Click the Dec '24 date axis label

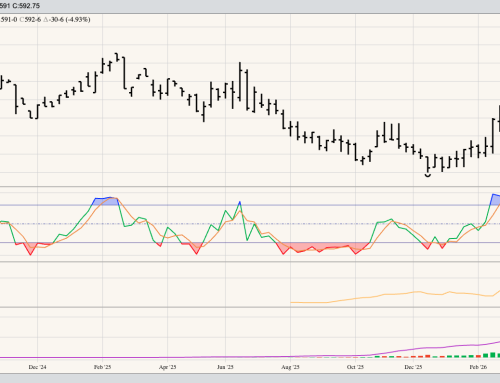coord(37,367)
